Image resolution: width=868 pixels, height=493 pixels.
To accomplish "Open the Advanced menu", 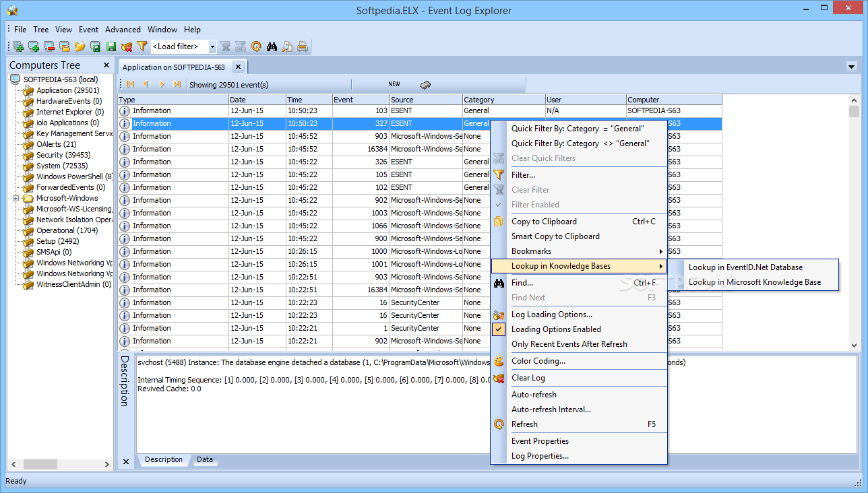I will [x=123, y=30].
